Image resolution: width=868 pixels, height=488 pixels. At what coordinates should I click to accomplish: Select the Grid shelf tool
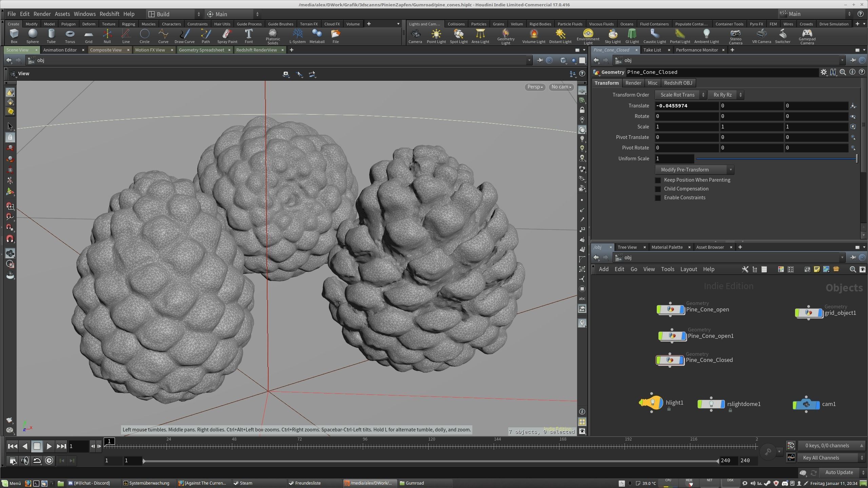[88, 36]
